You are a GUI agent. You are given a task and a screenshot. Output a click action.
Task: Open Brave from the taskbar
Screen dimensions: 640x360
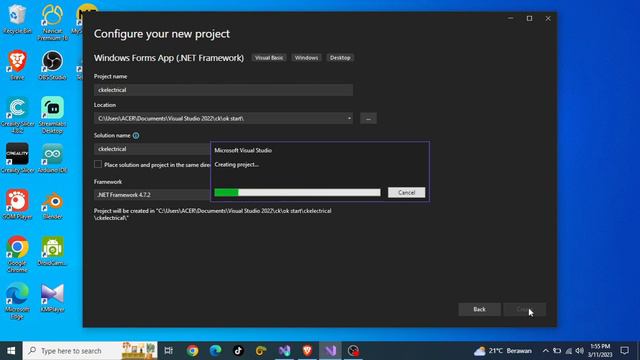coord(307,351)
